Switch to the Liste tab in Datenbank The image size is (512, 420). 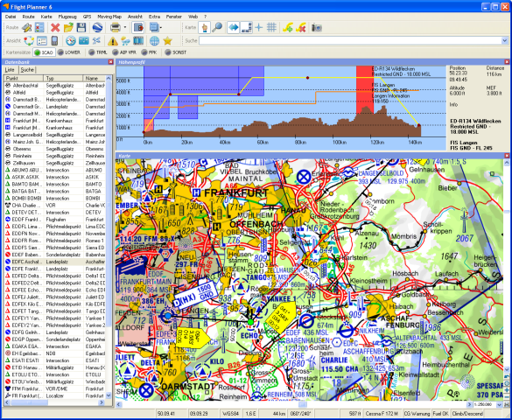coord(10,70)
